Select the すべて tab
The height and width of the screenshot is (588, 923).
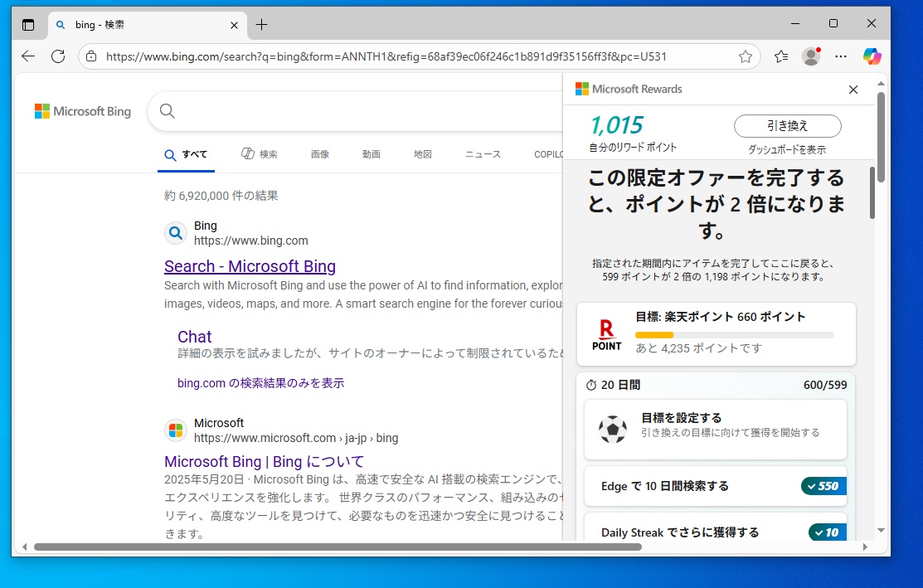(x=186, y=154)
